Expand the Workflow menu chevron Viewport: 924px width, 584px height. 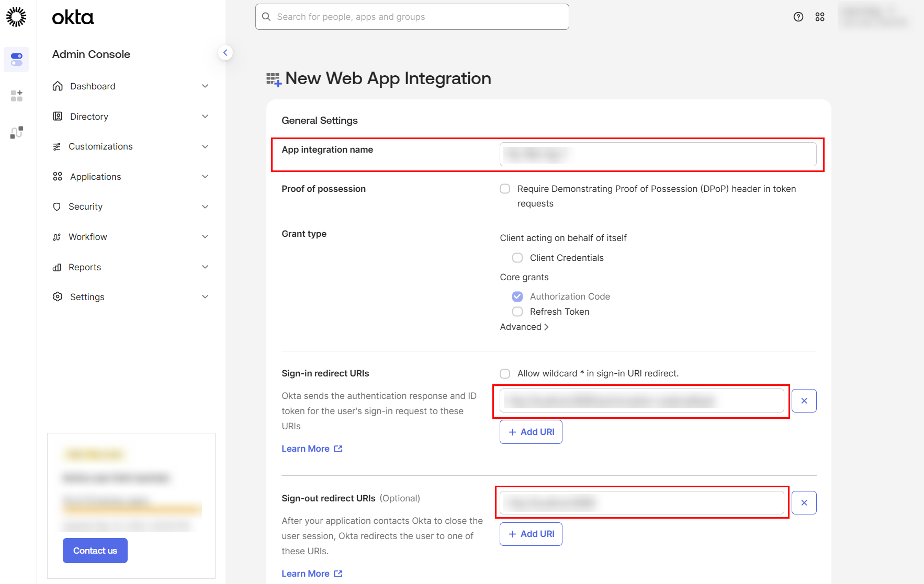(x=205, y=237)
